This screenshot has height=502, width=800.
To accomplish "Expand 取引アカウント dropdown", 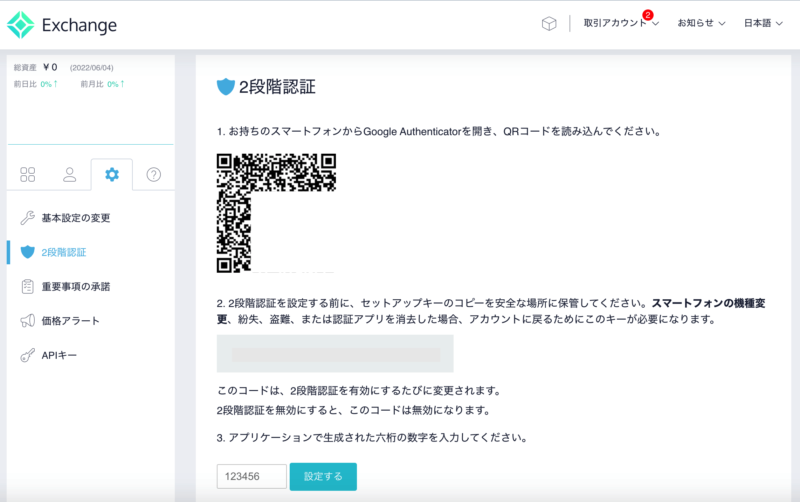I will click(x=621, y=23).
